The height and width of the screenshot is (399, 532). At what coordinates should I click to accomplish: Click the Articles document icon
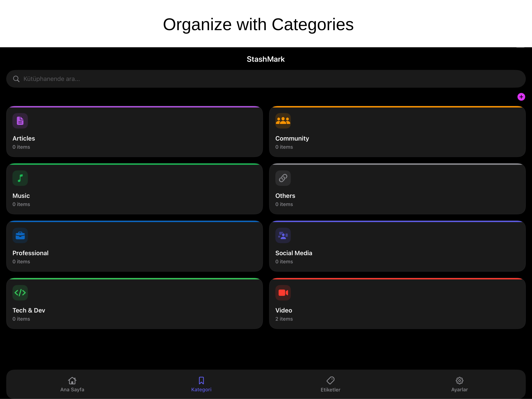20,121
